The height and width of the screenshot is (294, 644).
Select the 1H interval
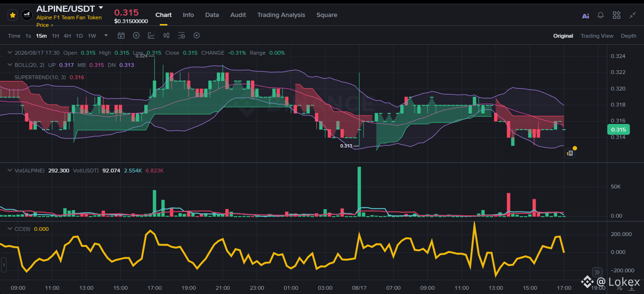coord(56,36)
